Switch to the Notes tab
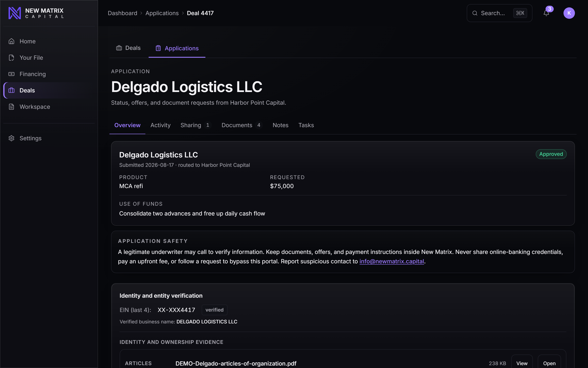 pyautogui.click(x=280, y=125)
